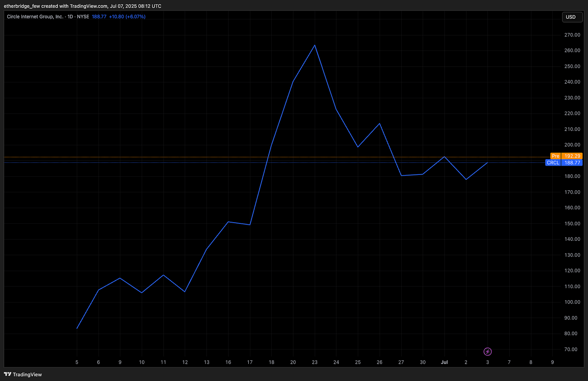This screenshot has height=381, width=588.
Task: Click the 270.00 price axis label
Action: click(572, 35)
